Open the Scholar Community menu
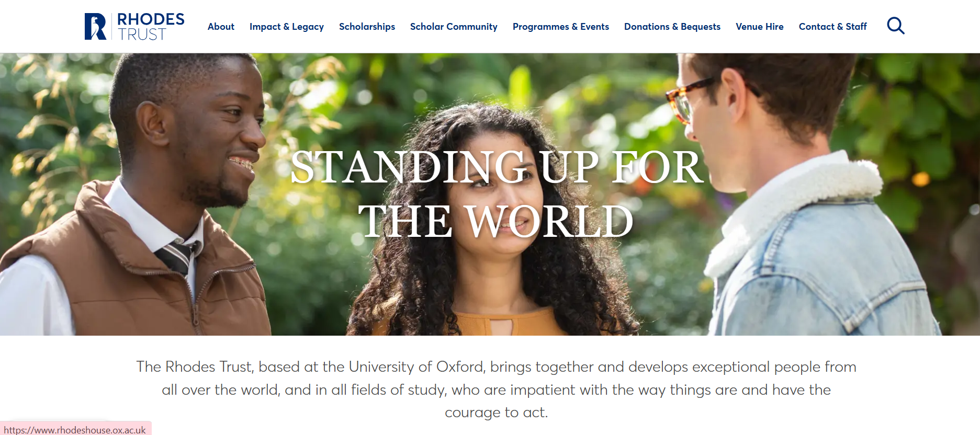Viewport: 980px width, 435px height. (x=454, y=26)
